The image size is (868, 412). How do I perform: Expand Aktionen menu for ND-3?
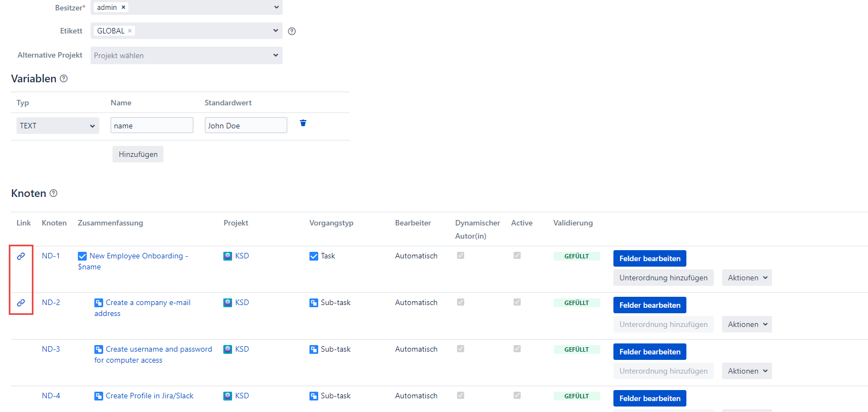pyautogui.click(x=746, y=371)
